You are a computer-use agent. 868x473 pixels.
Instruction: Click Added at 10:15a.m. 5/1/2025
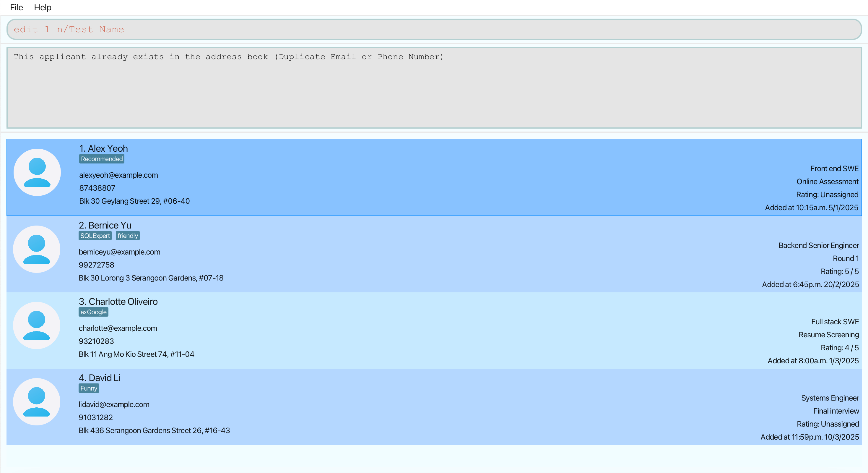coord(811,207)
